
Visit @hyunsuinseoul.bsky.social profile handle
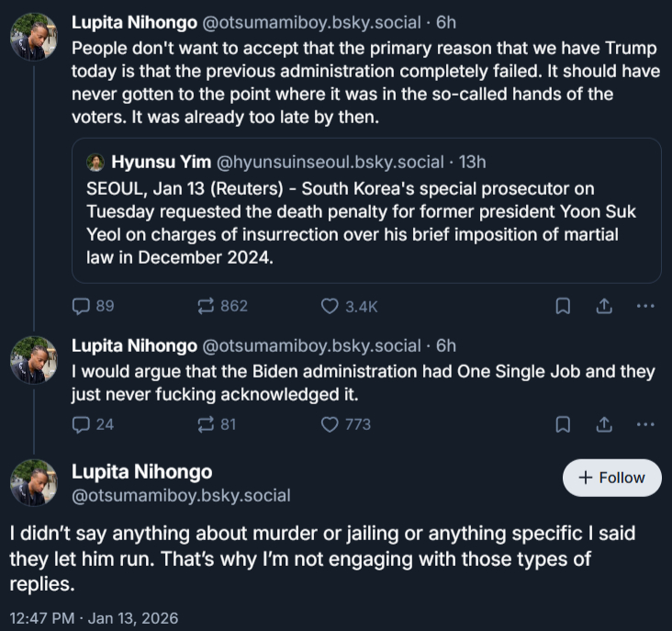coord(332,163)
